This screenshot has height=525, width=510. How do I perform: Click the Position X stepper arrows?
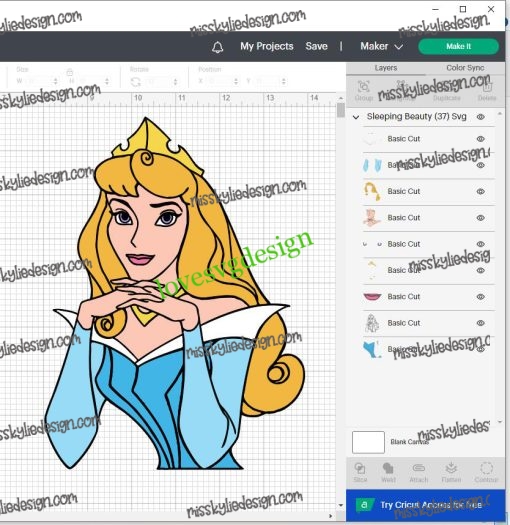236,81
